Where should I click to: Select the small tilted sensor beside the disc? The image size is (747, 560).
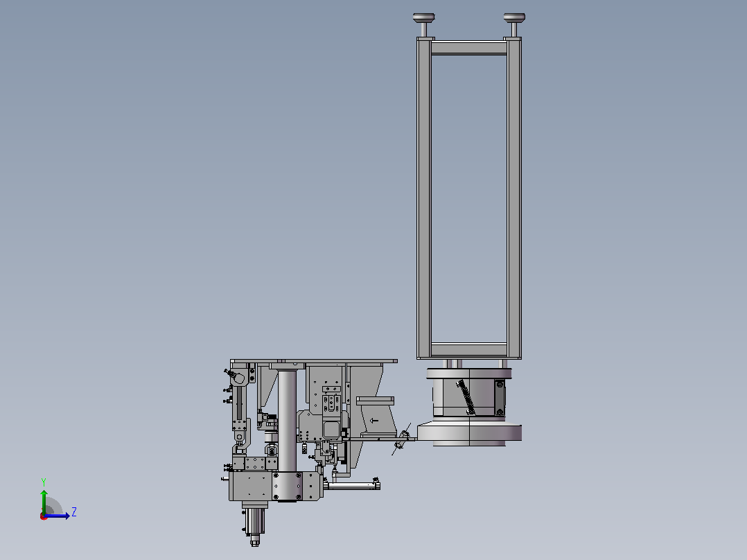point(401,439)
